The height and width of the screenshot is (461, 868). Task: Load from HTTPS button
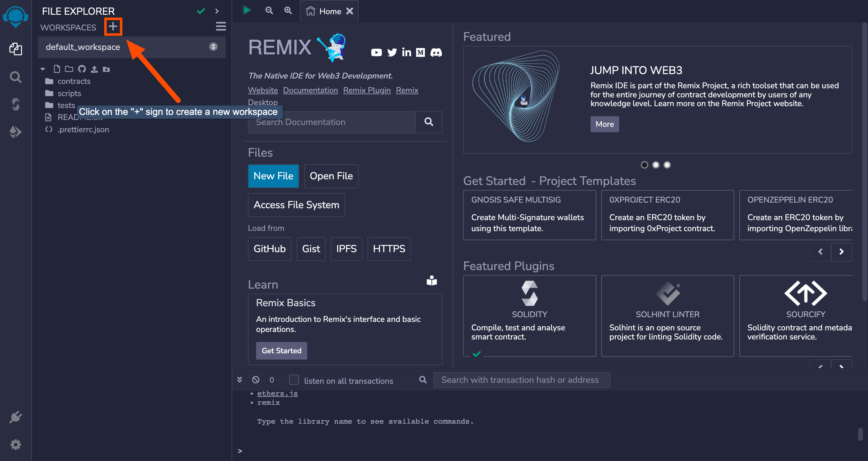coord(389,249)
